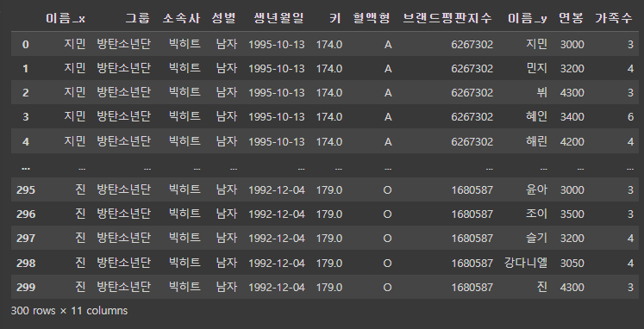Click the 연봉 value 3000 in row 295
The height and width of the screenshot is (329, 644).
tap(572, 190)
